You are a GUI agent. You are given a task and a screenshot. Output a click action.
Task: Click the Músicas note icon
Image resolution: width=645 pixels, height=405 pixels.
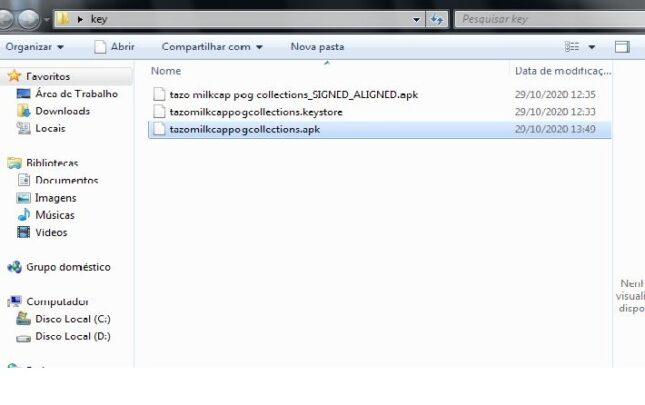coord(24,215)
